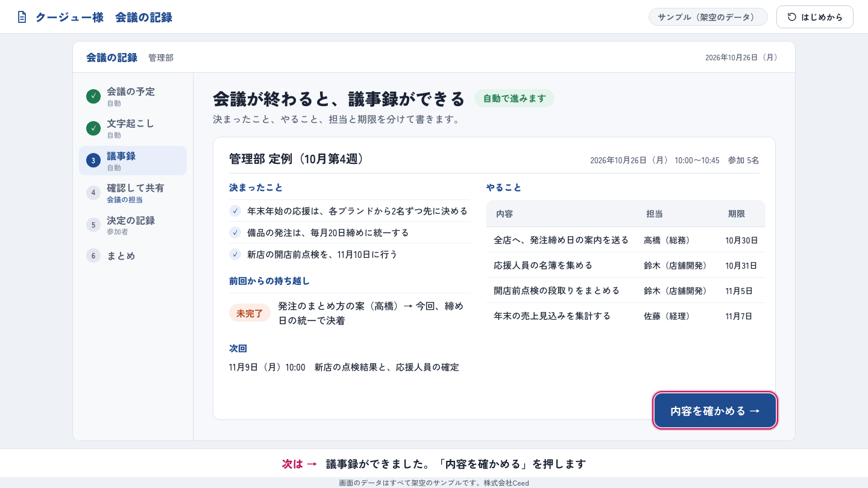The width and height of the screenshot is (868, 488).
Task: Click the 参加 5名 attendee count
Action: coord(744,160)
